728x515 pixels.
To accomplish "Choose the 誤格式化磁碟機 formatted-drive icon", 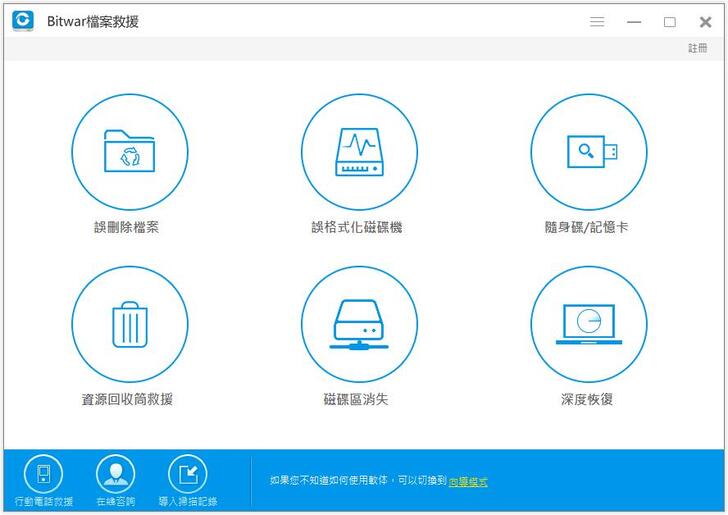I will [x=359, y=152].
